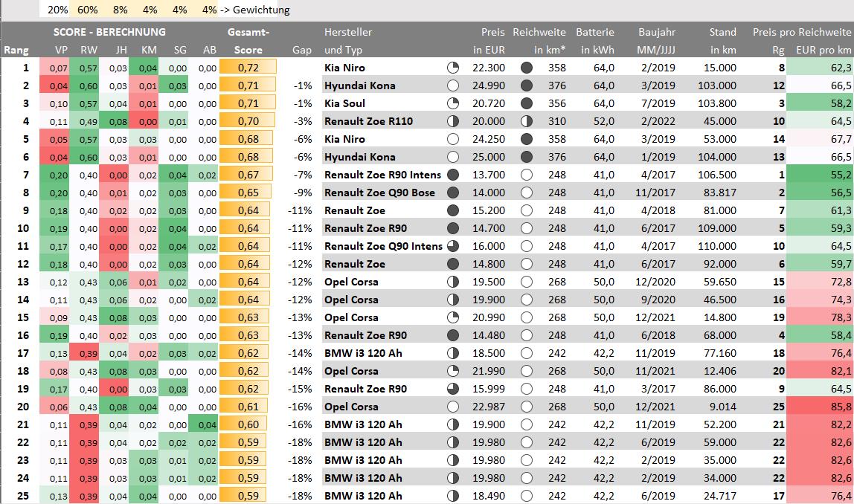Click the 'Kia Soul' cell

coord(344,103)
